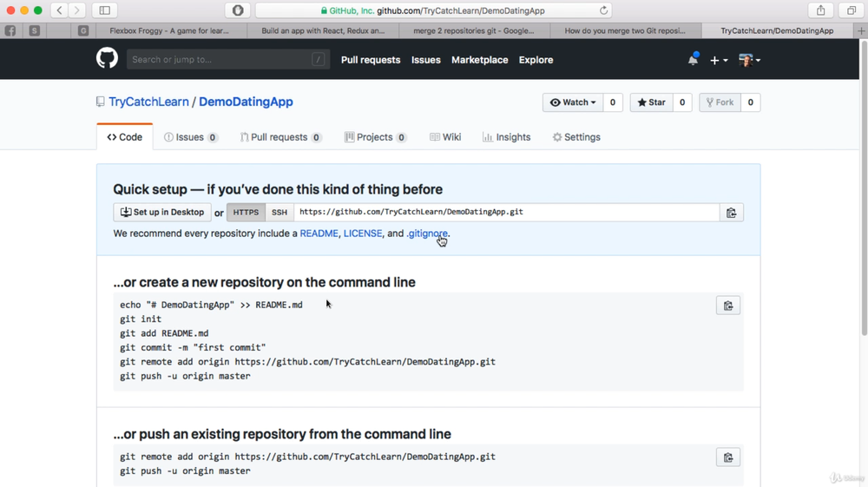Screen dimensions: 868x487
Task: Go to Pull requests in top navigation
Action: pos(371,60)
